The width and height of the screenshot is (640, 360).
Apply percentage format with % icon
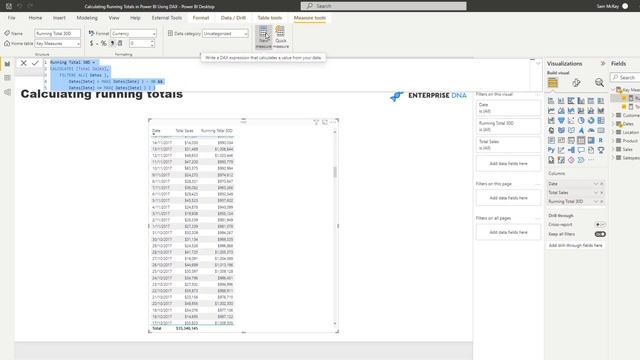point(104,43)
